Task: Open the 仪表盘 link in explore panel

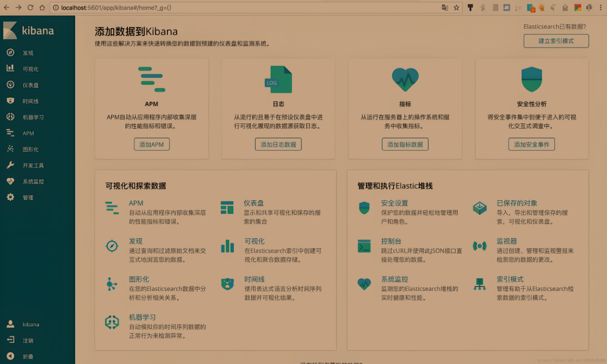Action: click(x=254, y=203)
